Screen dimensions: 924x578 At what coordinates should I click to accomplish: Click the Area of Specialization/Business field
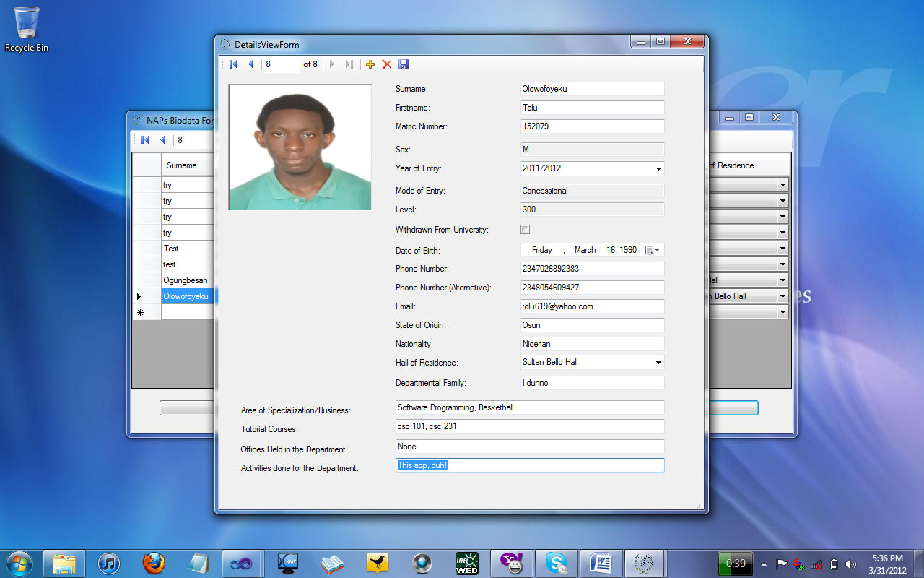click(530, 407)
